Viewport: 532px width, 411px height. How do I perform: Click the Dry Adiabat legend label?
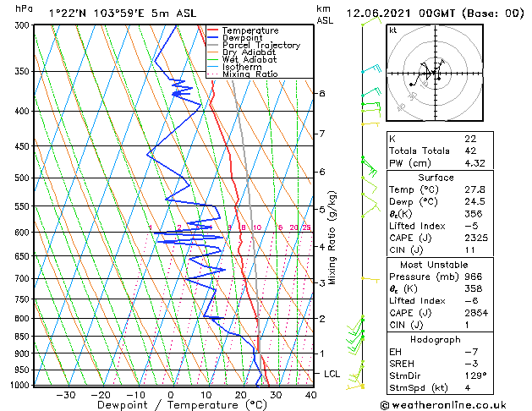click(x=249, y=52)
